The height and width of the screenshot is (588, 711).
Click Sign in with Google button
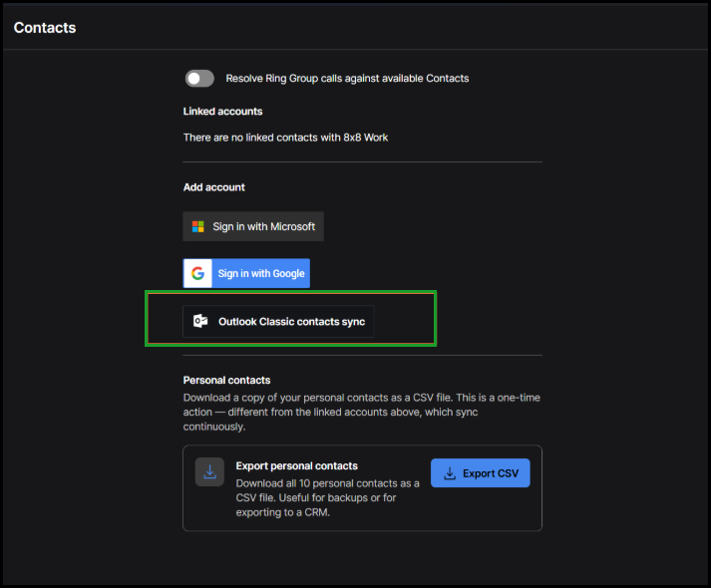tap(246, 273)
